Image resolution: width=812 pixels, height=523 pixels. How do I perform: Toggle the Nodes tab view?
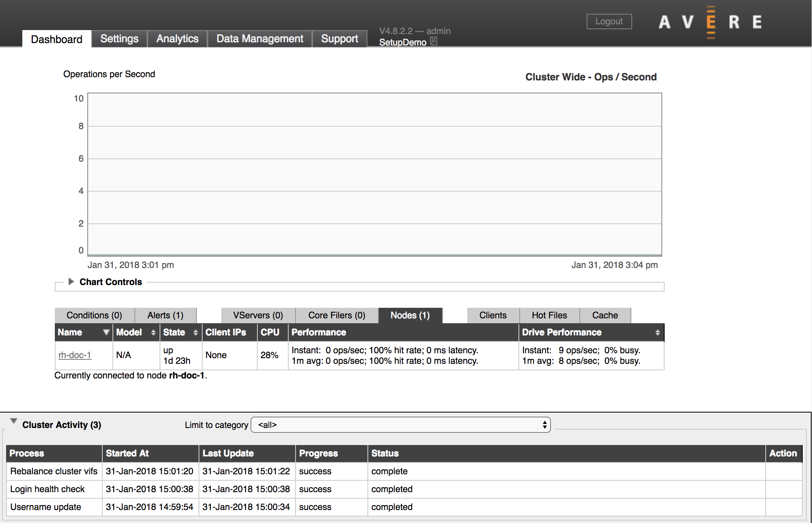coord(410,315)
